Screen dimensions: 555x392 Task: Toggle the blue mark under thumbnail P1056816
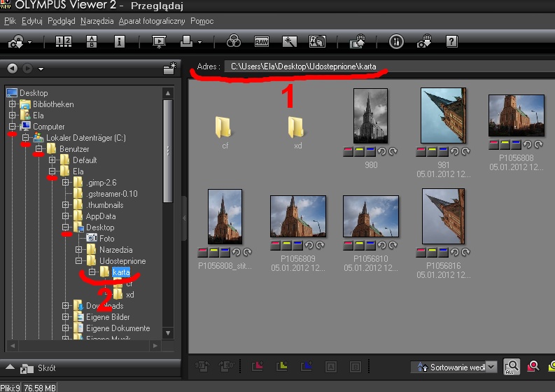[443, 252]
